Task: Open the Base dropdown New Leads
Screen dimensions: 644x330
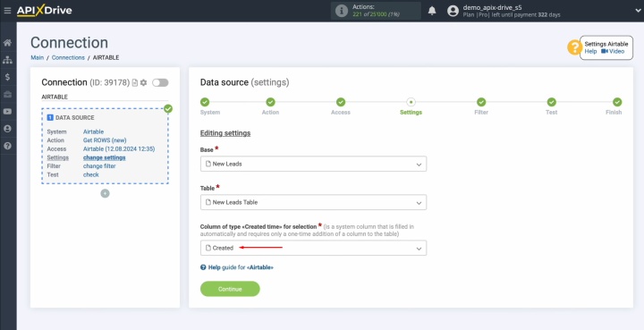Action: tap(313, 164)
